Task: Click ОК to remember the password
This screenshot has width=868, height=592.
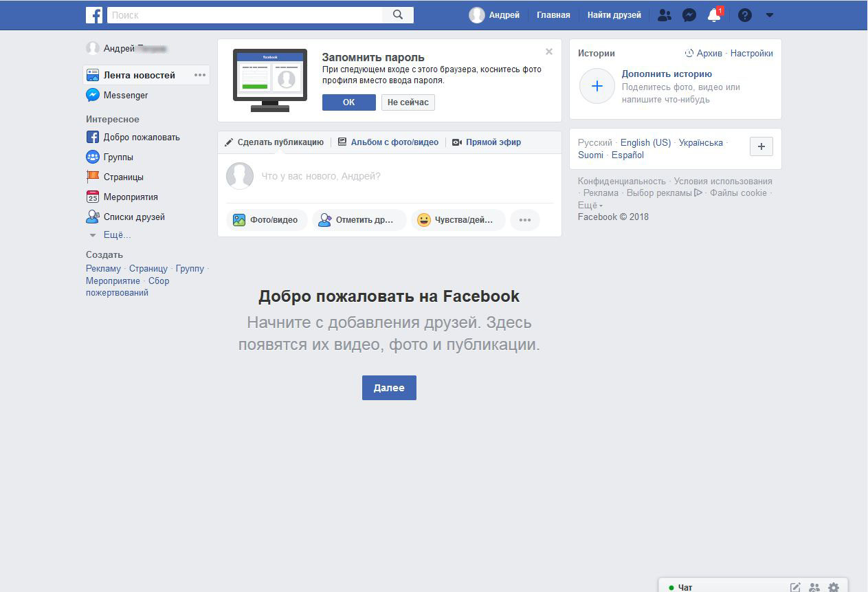Action: [348, 102]
